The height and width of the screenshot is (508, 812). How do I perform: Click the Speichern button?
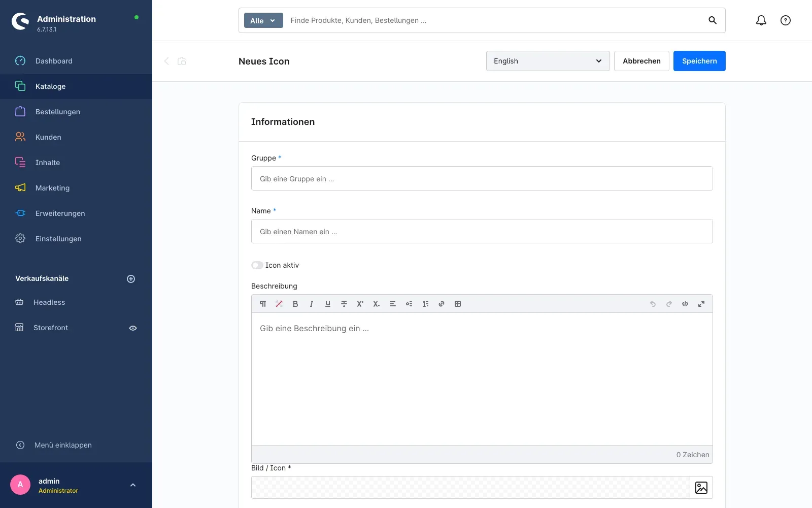point(699,61)
